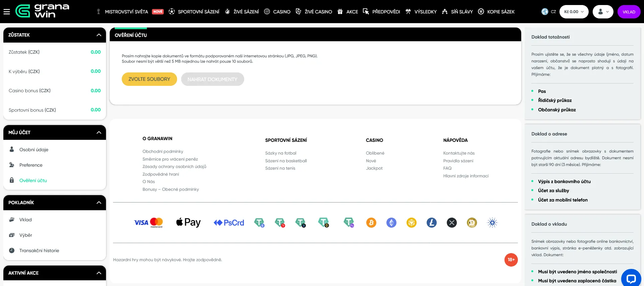The image size is (644, 286).
Task: Open the user profile dropdown
Action: click(603, 12)
